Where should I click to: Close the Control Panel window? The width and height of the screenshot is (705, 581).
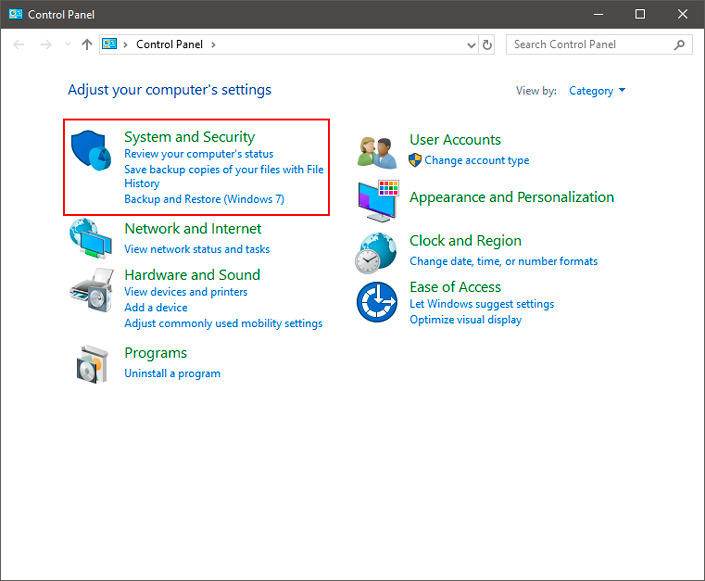[683, 14]
